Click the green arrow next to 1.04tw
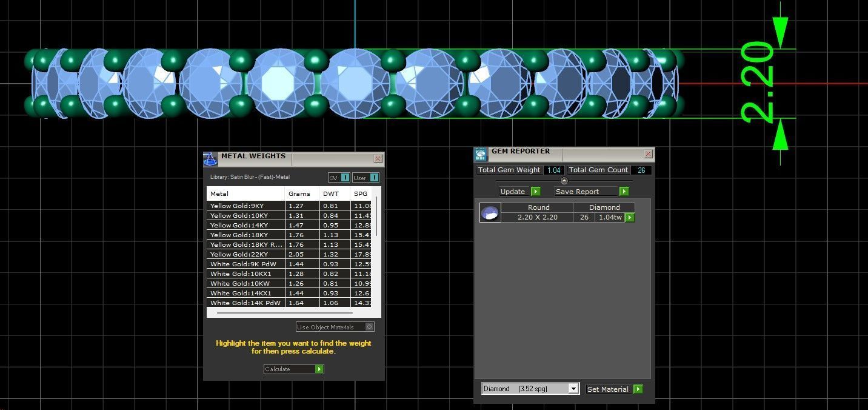868x410 pixels. click(630, 217)
